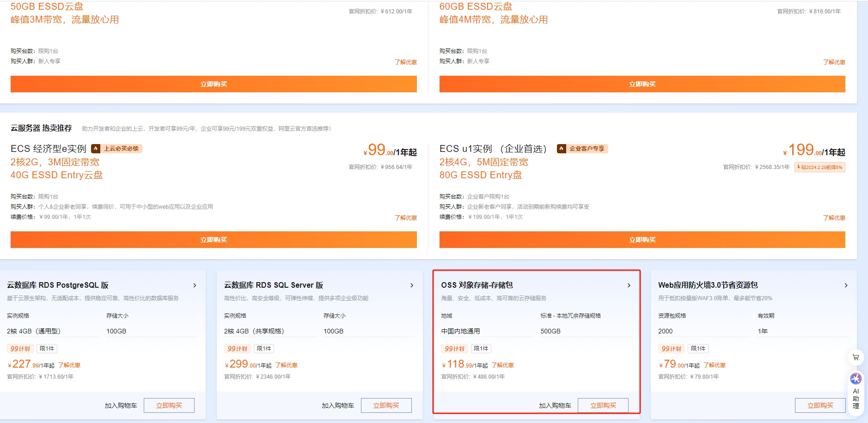Buy the ECS 经济型e实例 now
Image resolution: width=868 pixels, height=423 pixels.
pos(214,240)
